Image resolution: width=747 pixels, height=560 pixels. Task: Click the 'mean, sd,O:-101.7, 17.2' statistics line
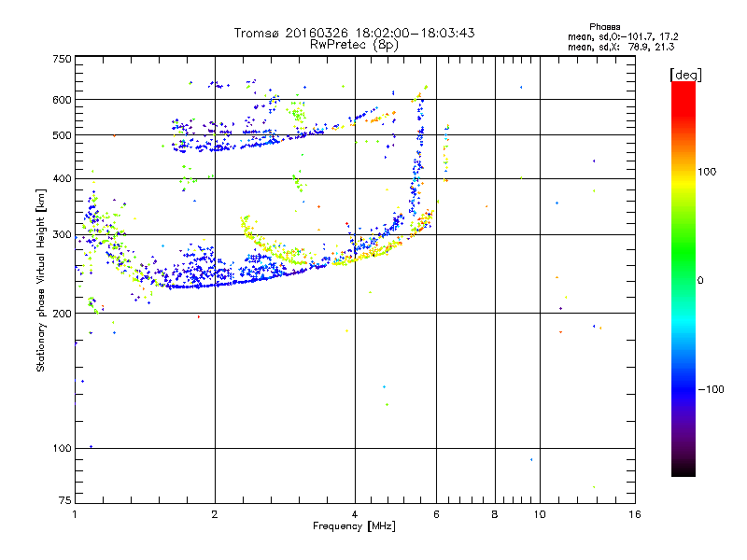coord(623,36)
